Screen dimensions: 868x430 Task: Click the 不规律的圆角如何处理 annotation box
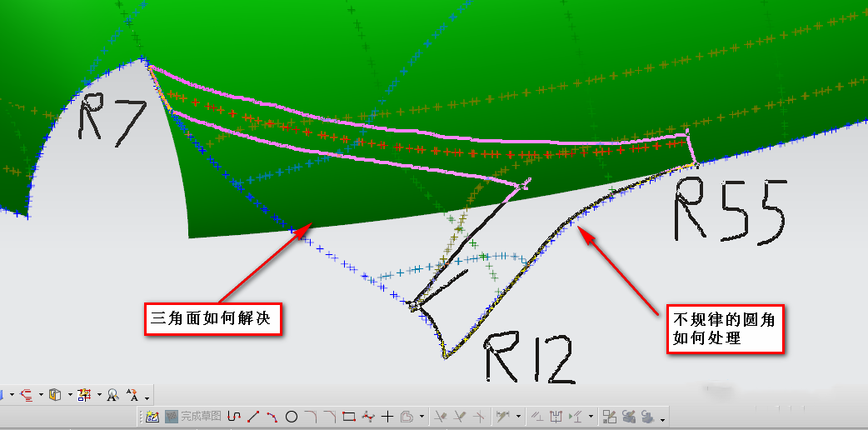[728, 329]
